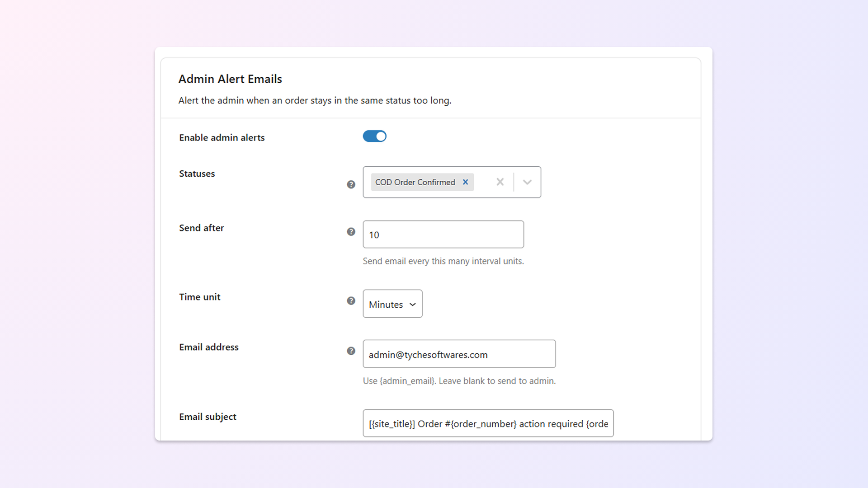Click the Send after field label
868x488 pixels.
201,228
